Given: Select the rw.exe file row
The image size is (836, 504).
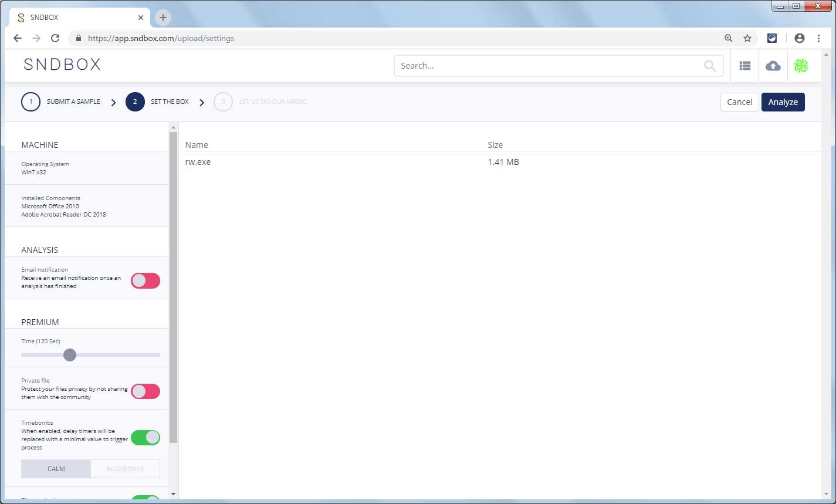Looking at the screenshot, I should pos(499,162).
